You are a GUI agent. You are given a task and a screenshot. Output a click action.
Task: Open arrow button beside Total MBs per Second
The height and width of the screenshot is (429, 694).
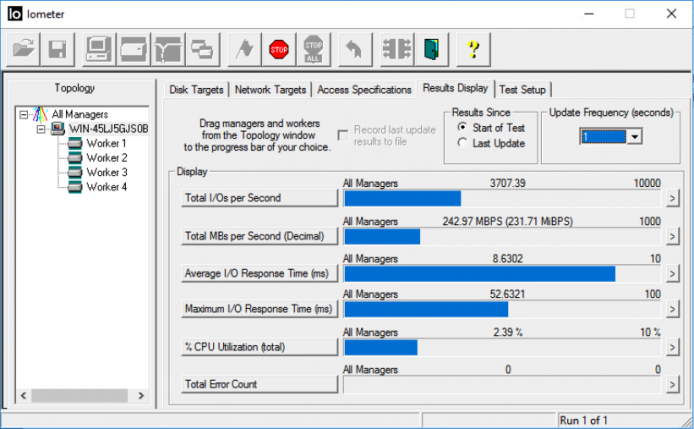click(x=672, y=236)
